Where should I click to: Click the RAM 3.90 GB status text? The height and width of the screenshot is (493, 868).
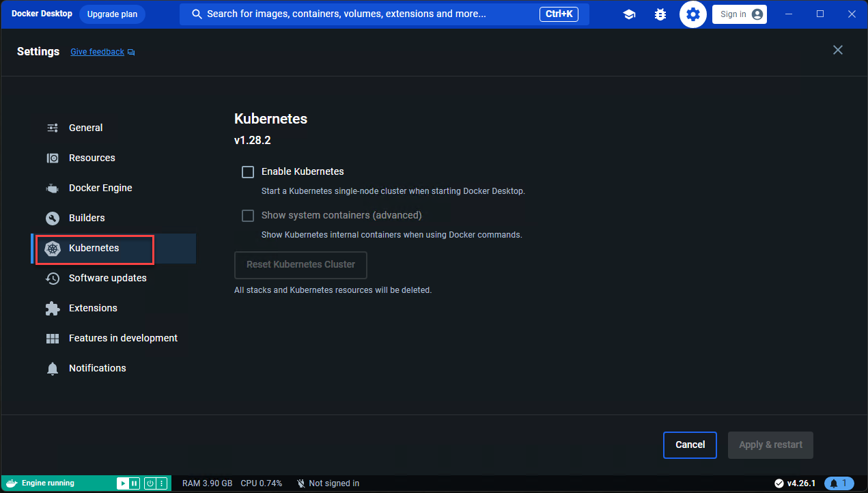click(208, 483)
